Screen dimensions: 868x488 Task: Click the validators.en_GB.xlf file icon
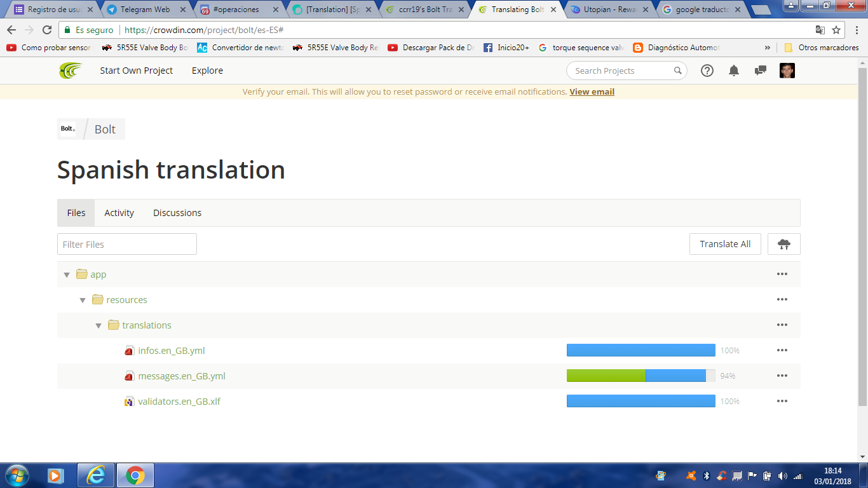click(129, 402)
